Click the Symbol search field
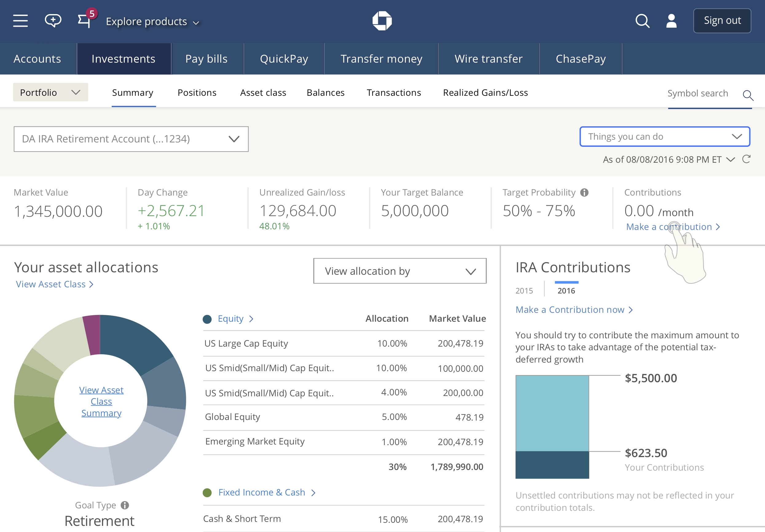 click(704, 94)
